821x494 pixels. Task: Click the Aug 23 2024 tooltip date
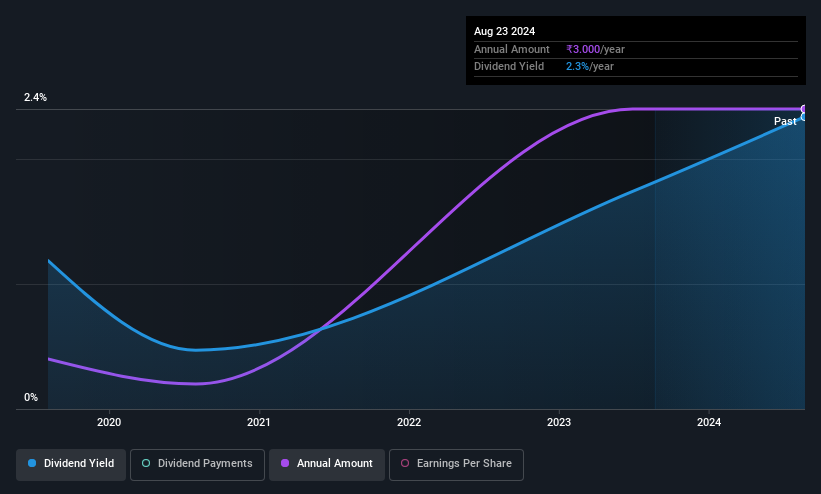[504, 31]
